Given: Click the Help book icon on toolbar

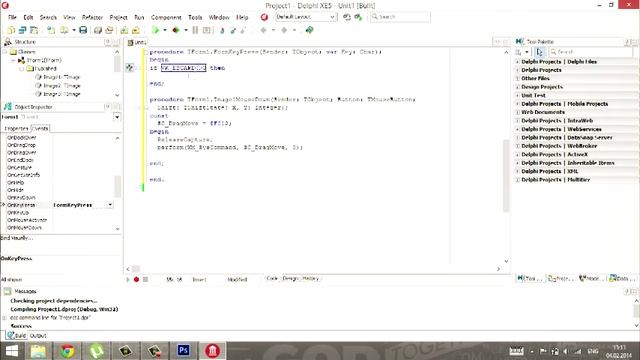Looking at the screenshot, I should click(x=309, y=30).
